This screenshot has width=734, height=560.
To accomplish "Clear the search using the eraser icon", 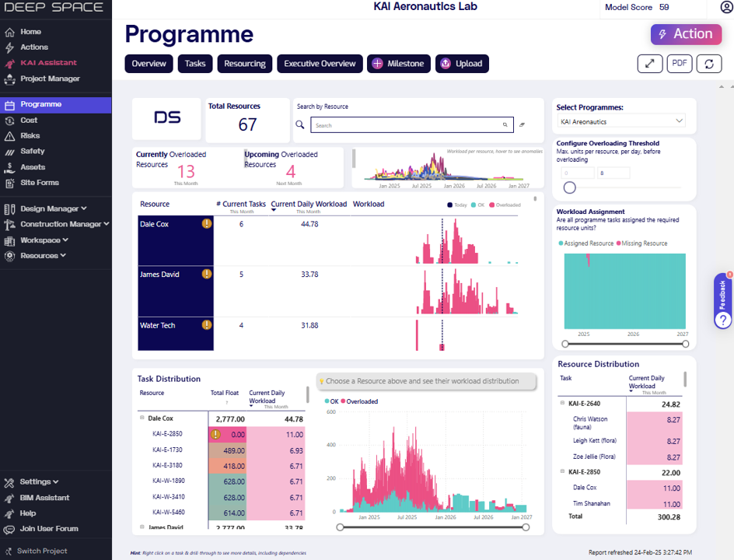I will click(522, 124).
